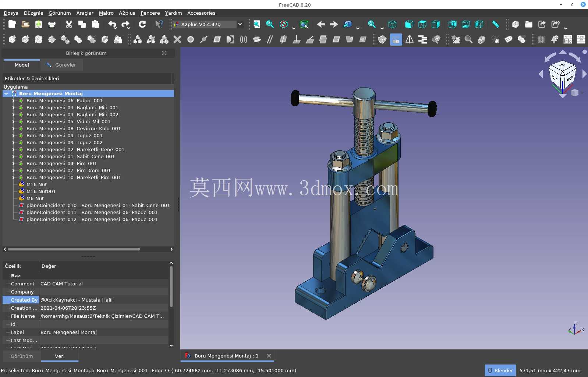Click the navigation cube top arrow

[x=563, y=52]
